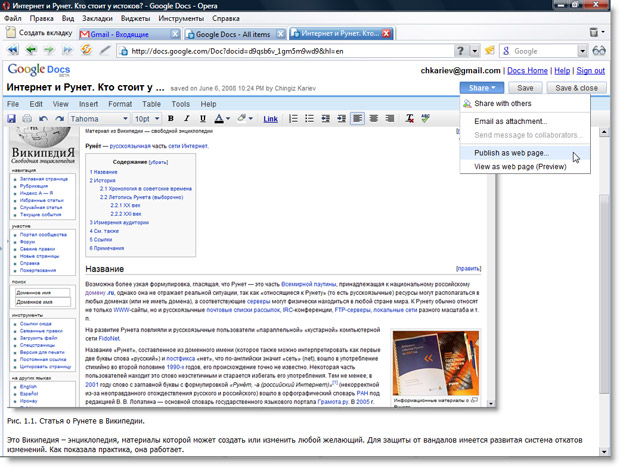Click Opera fast forward icon

tap(68, 50)
